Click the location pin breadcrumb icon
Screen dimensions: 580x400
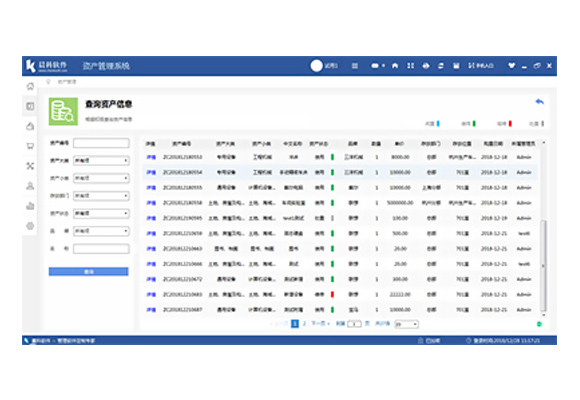tap(48, 82)
